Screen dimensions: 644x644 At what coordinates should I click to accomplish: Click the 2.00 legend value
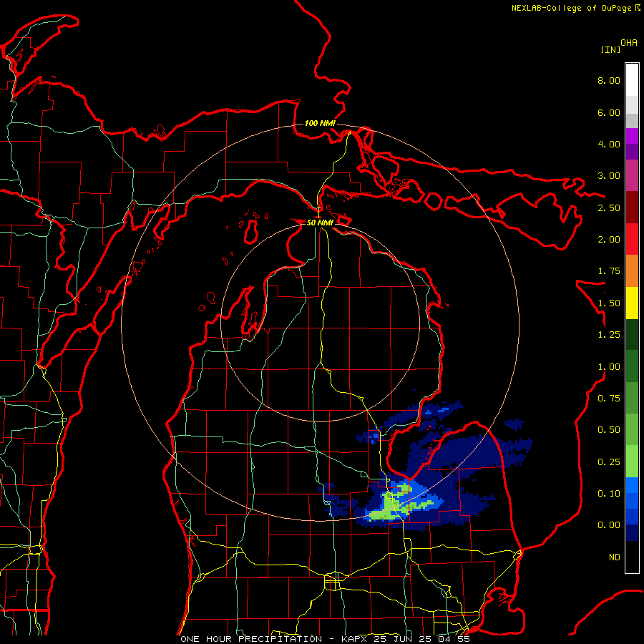pos(609,240)
